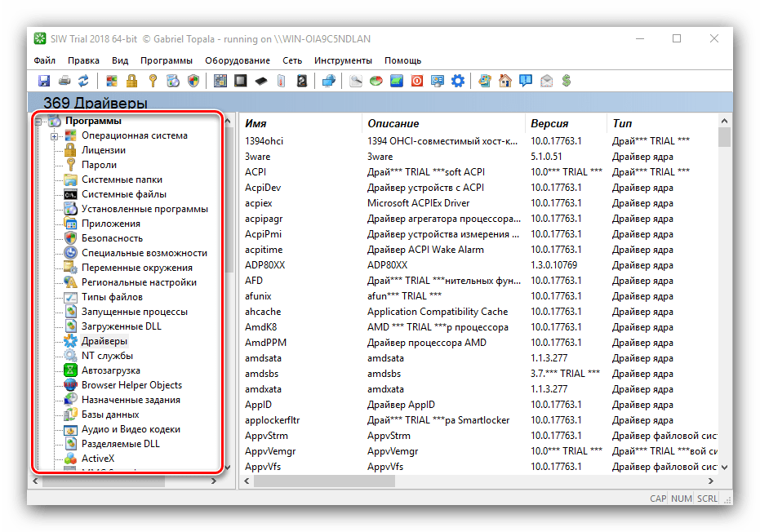
Task: Click the gold key toolbar icon
Action: coord(152,81)
